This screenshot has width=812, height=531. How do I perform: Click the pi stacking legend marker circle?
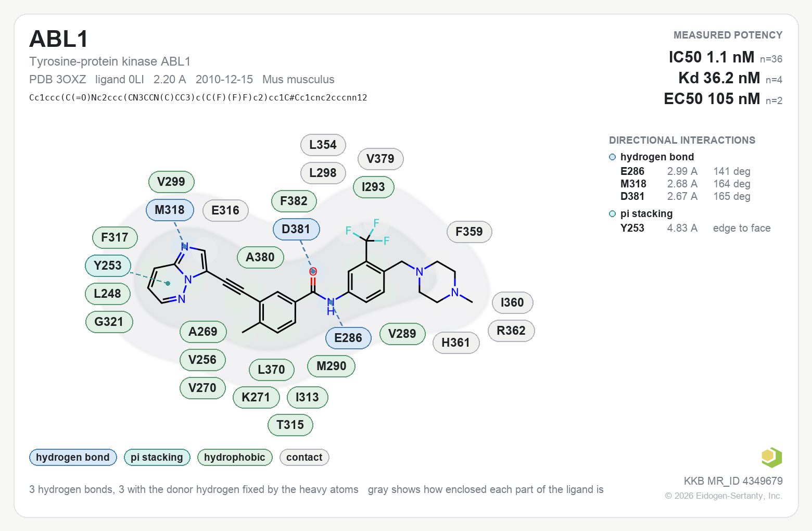(x=612, y=214)
